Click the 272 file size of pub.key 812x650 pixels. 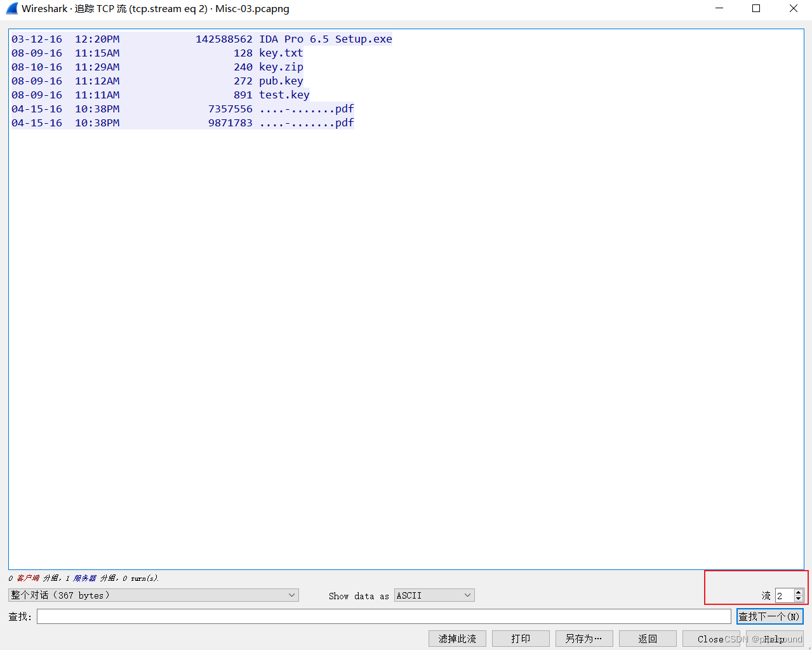coord(243,81)
